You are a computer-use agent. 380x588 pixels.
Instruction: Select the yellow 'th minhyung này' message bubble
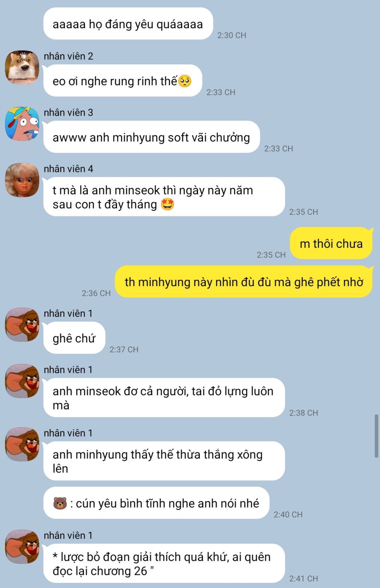(x=244, y=282)
